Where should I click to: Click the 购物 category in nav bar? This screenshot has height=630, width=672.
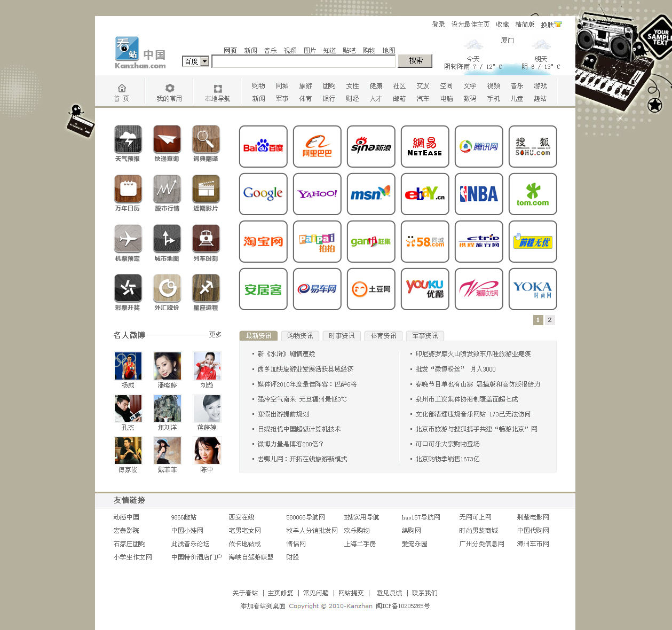[x=258, y=86]
